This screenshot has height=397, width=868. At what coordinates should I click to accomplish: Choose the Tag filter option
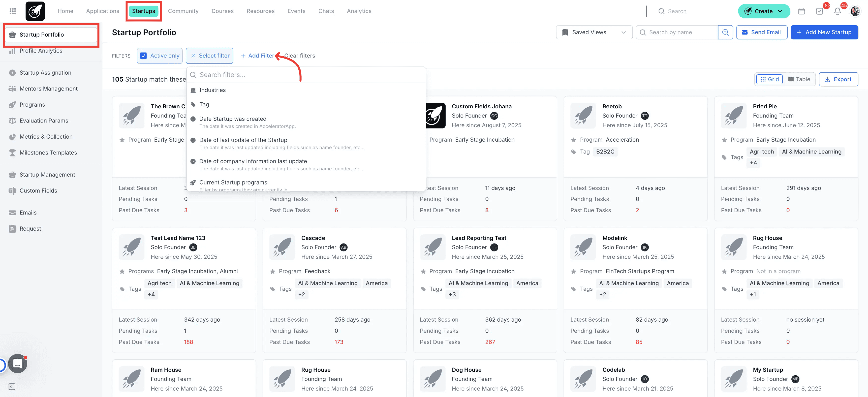(306, 104)
